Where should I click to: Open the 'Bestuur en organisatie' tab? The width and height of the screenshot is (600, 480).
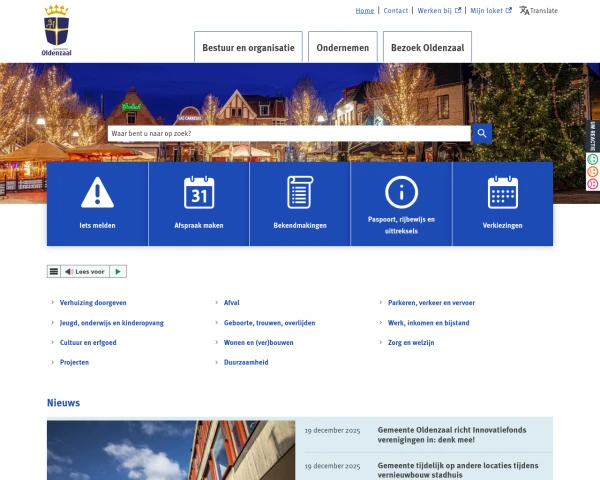click(x=248, y=47)
